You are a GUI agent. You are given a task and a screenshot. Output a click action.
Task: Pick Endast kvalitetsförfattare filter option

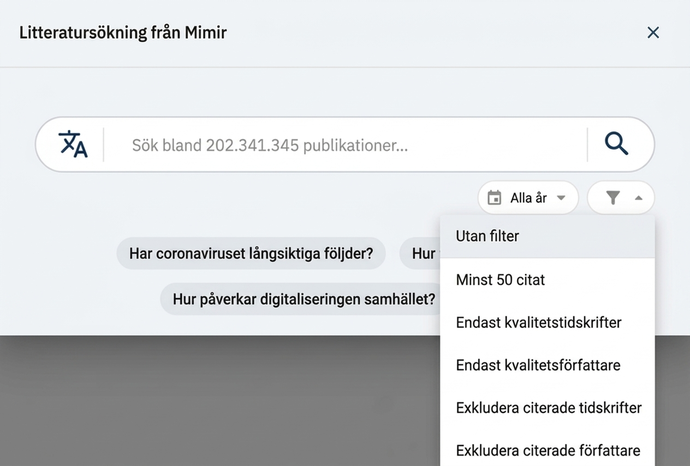547,365
